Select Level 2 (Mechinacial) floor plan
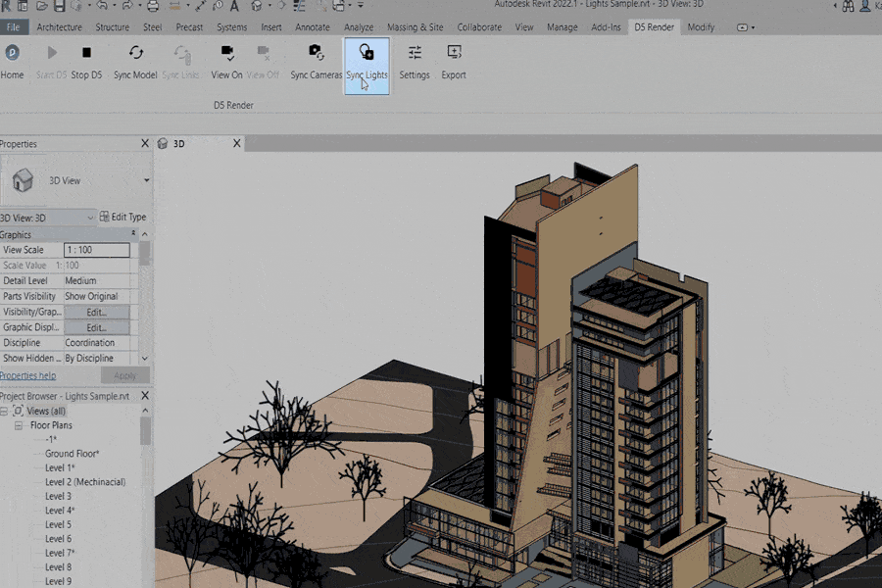The image size is (882, 588). click(x=85, y=482)
